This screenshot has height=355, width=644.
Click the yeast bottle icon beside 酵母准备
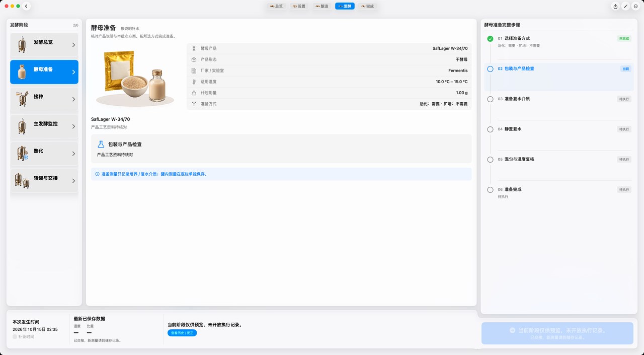(x=22, y=72)
